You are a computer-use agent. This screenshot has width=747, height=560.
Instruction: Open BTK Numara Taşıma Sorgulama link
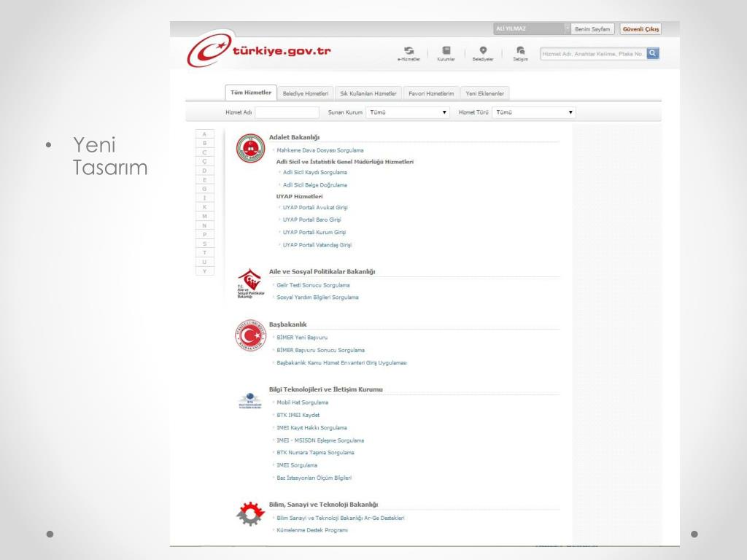(315, 452)
